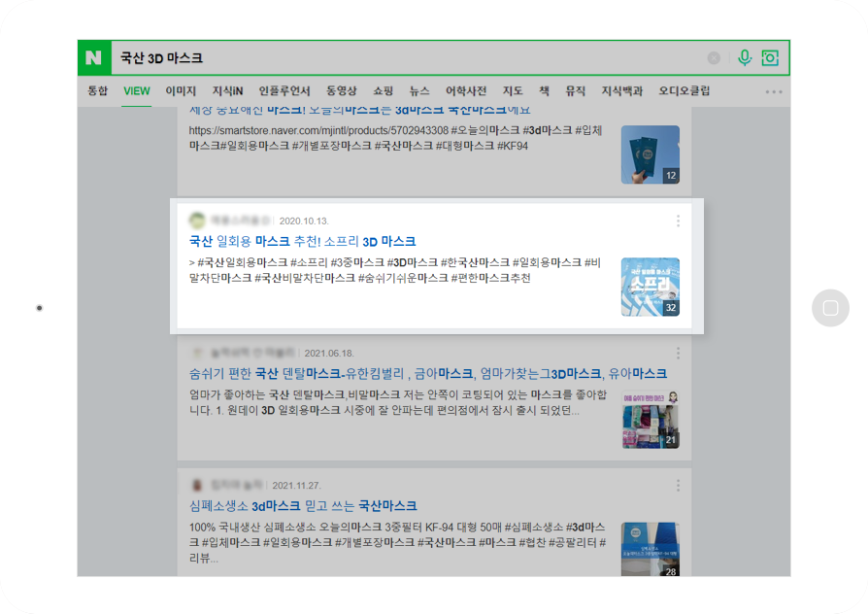Click profile avatar of 2020.10.13 post
The height and width of the screenshot is (614, 868).
coord(197,221)
